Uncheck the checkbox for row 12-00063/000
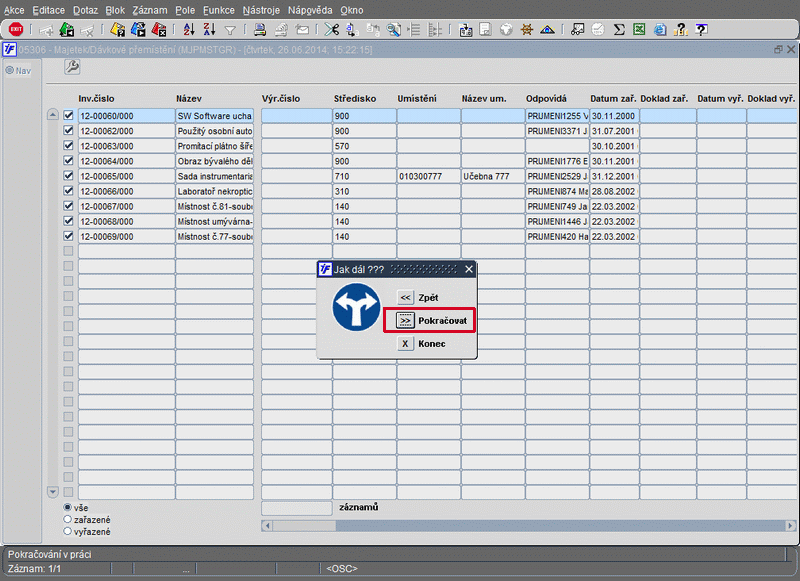Screen dimensions: 800x581 pos(68,146)
